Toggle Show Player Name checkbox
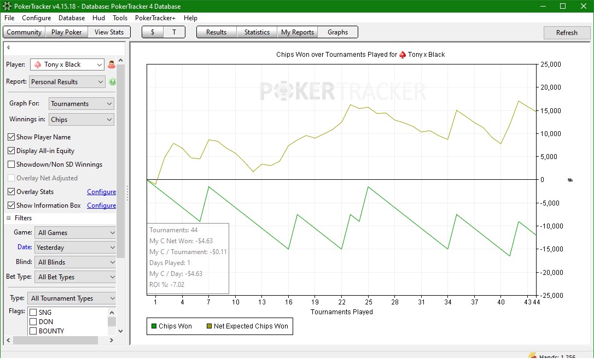Image resolution: width=594 pixels, height=364 pixels. click(x=11, y=137)
